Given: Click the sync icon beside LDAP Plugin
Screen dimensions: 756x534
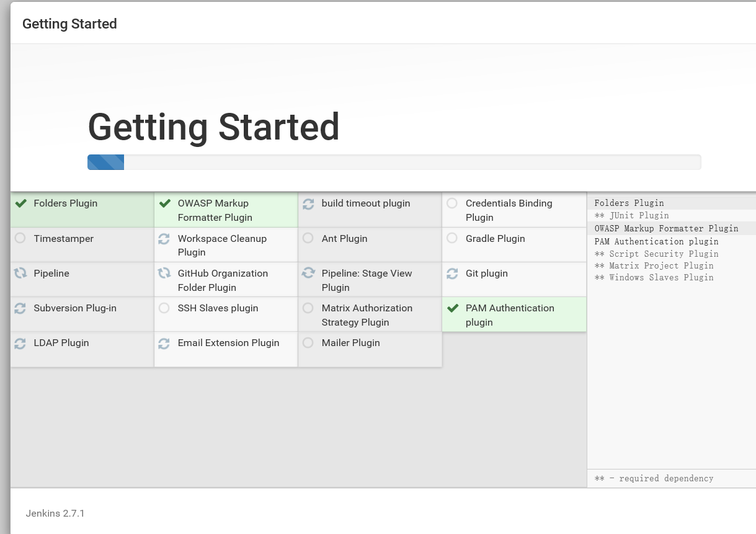Looking at the screenshot, I should click(20, 342).
